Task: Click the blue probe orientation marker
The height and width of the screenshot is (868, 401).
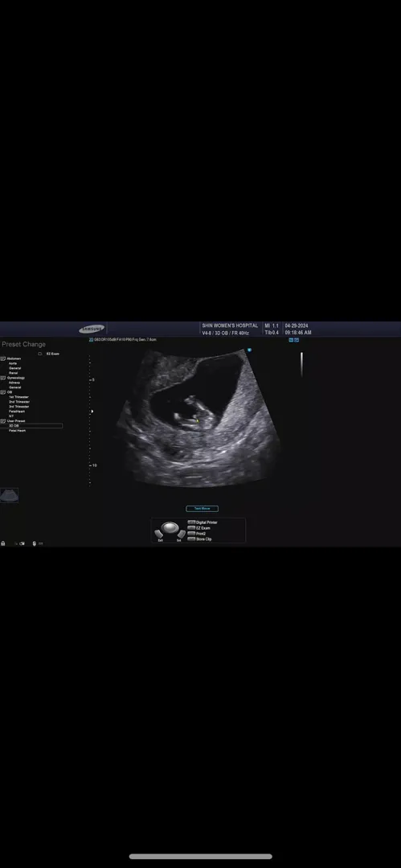Action: pos(249,350)
